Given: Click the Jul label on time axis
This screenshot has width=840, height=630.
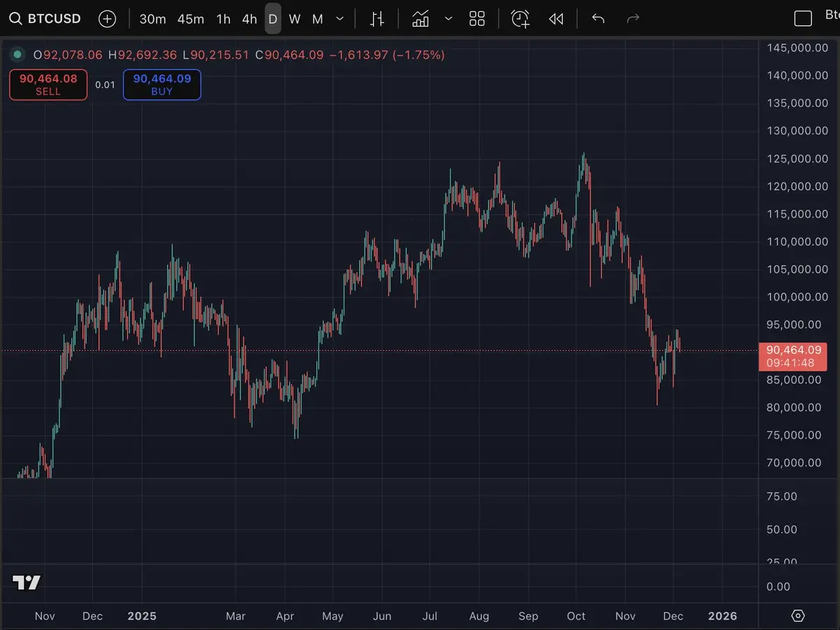Looking at the screenshot, I should point(430,616).
